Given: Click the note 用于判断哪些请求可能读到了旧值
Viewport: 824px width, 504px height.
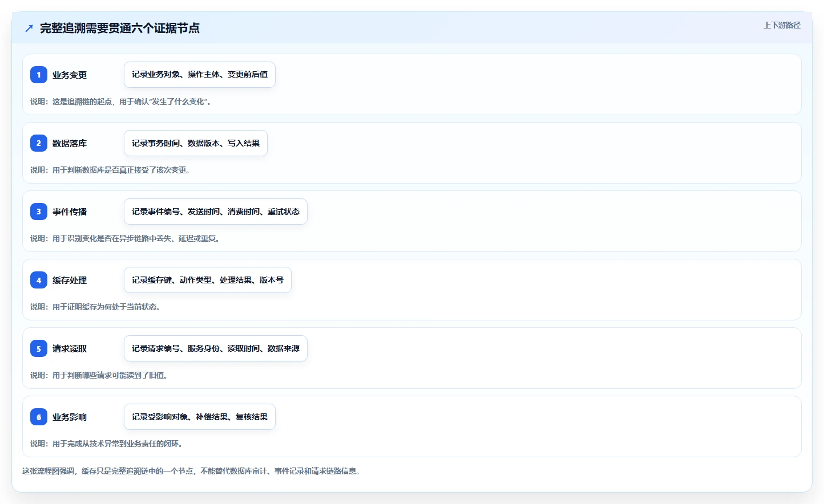Looking at the screenshot, I should (x=99, y=375).
